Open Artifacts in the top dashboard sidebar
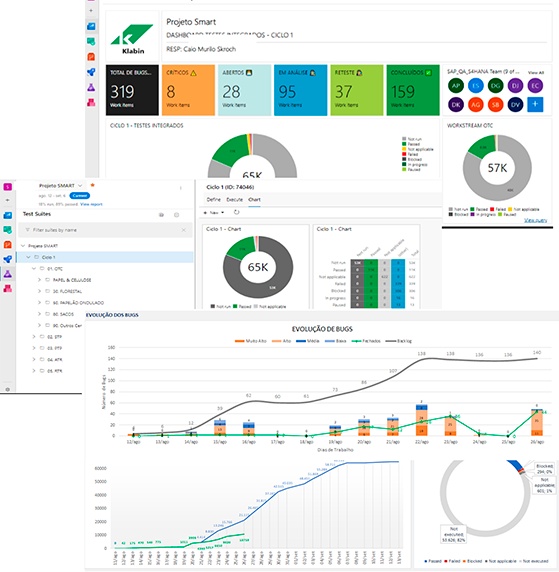Image resolution: width=559 pixels, height=572 pixels. [91, 103]
